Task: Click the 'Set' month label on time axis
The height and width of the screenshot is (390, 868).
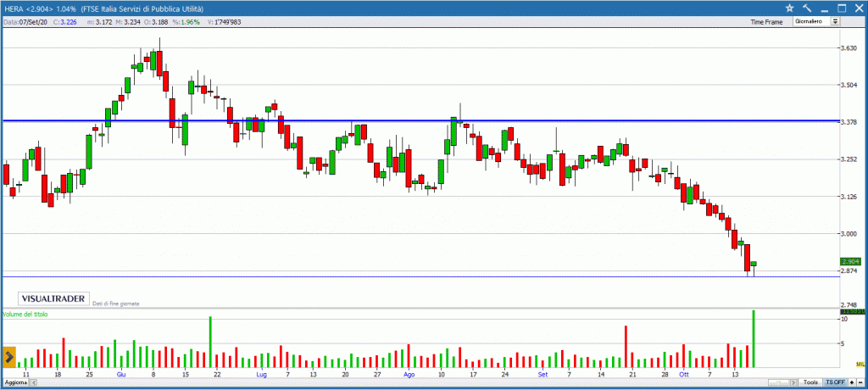Action: coord(543,375)
